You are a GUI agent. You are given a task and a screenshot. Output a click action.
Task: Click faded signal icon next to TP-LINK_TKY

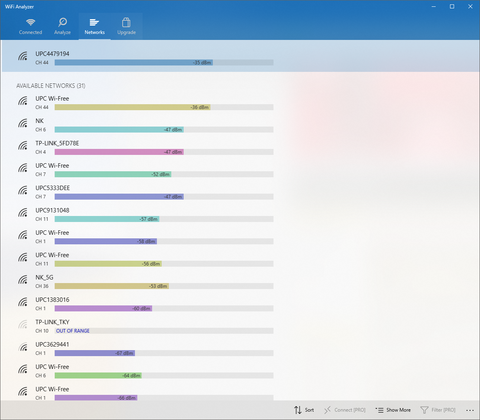[x=23, y=324]
